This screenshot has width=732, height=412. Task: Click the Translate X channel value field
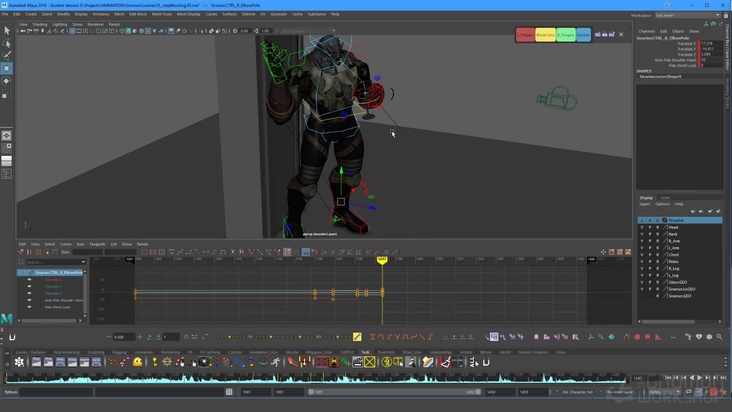(708, 44)
